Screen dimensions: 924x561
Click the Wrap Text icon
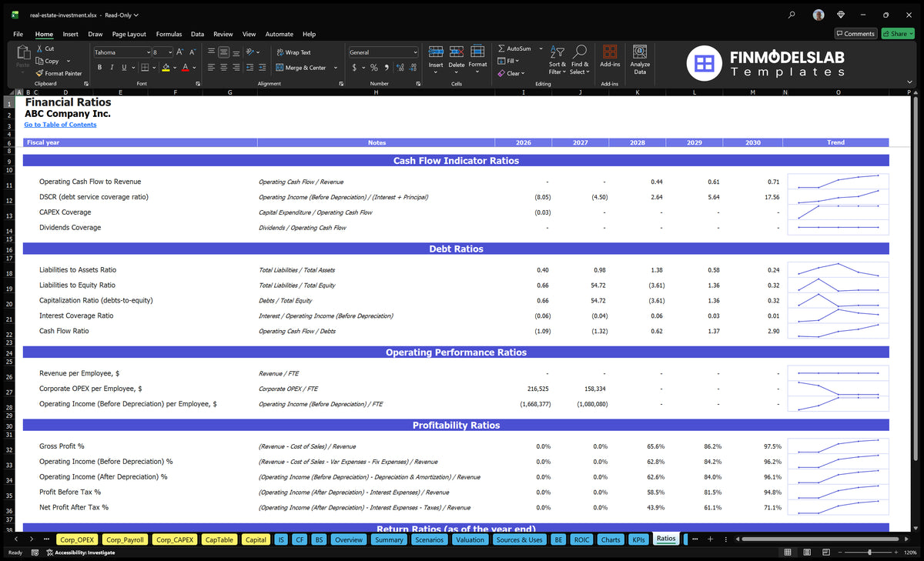click(x=280, y=52)
